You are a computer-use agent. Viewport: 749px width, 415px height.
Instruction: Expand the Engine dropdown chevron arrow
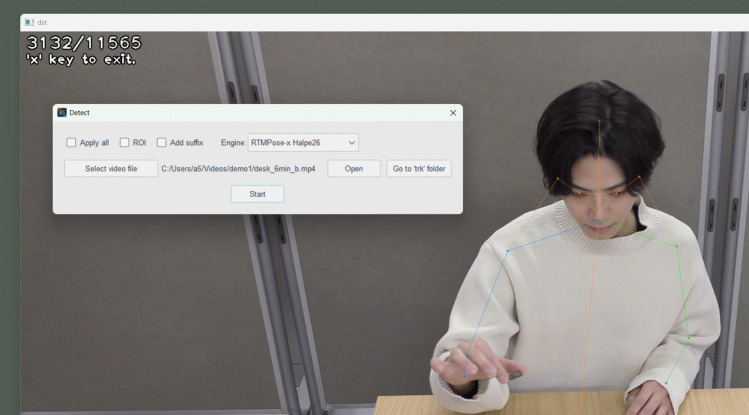pos(352,143)
